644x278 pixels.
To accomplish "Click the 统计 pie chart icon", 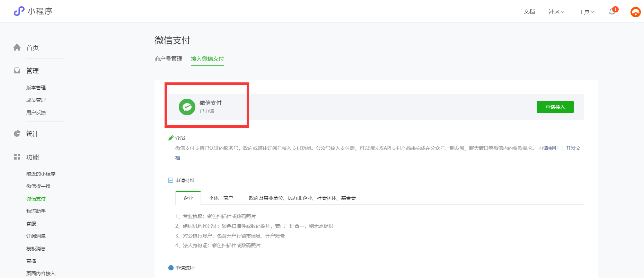I will coord(17,134).
